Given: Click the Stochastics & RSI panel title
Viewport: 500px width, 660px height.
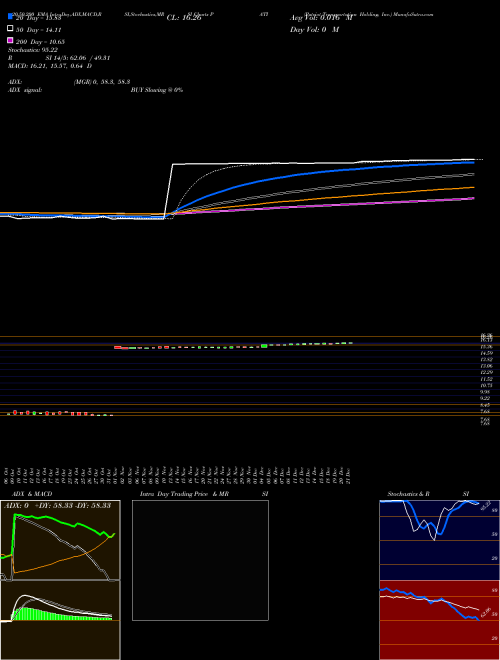Looking at the screenshot, I should tap(428, 494).
